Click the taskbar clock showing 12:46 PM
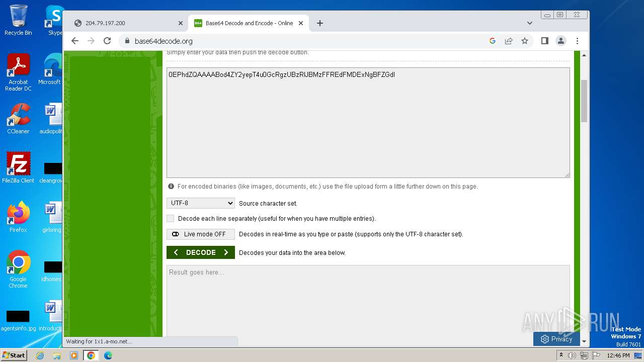Screen dimensions: 644x362 (618, 355)
